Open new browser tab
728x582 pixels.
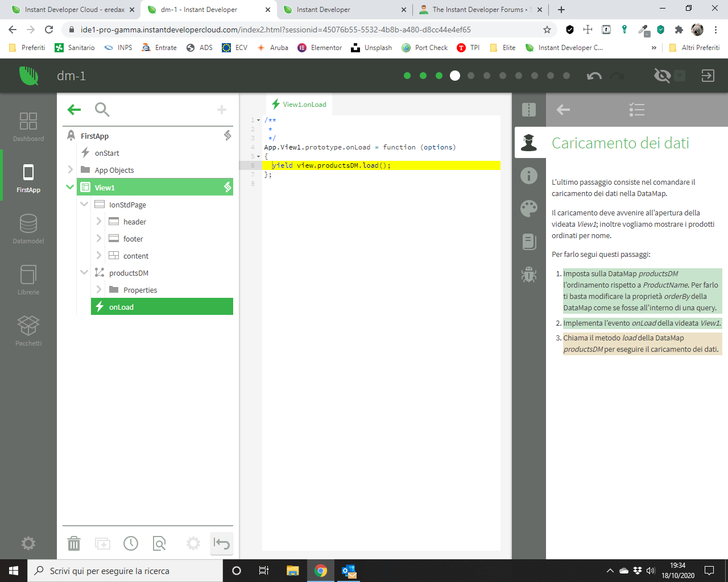coord(561,10)
